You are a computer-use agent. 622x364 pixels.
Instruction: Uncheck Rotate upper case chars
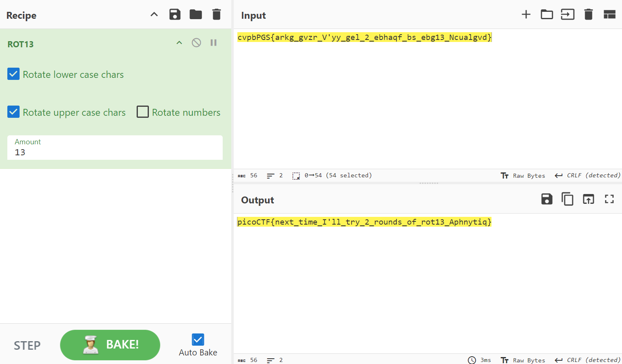point(13,112)
